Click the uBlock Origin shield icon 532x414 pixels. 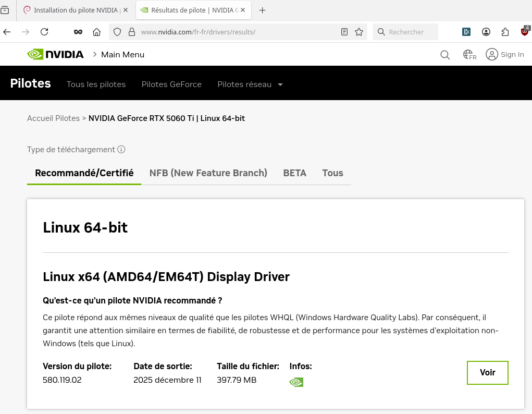tap(525, 32)
